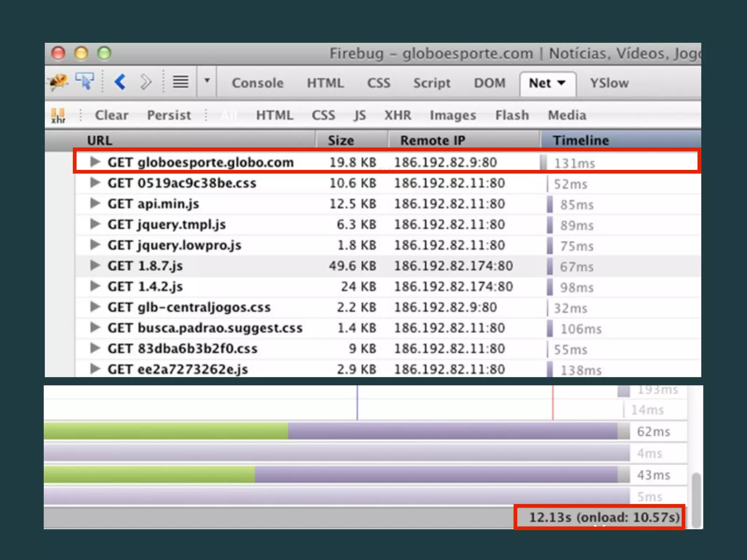Toggle the Persist log option
747x560 pixels.
click(169, 115)
